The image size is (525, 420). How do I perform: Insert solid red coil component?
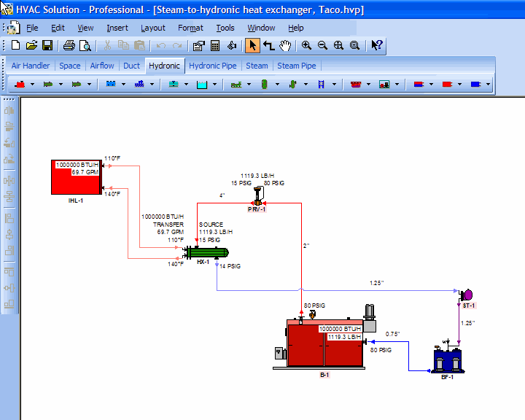[447, 85]
